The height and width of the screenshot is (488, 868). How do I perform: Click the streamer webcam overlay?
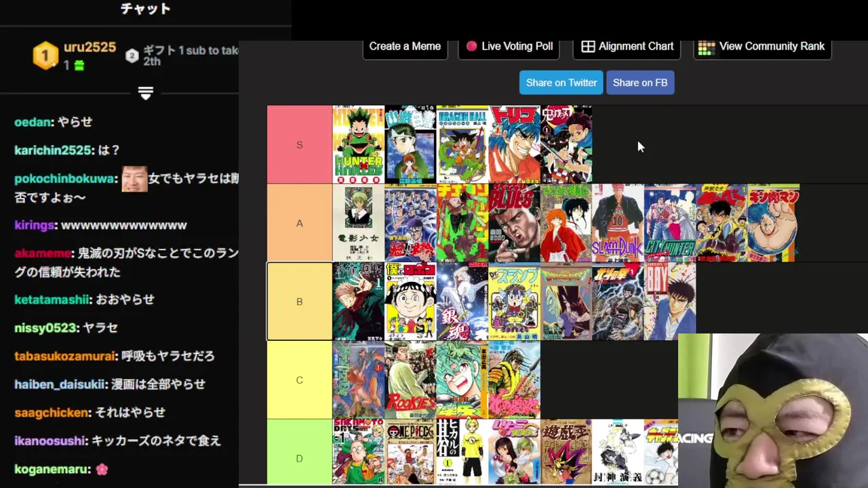(773, 411)
